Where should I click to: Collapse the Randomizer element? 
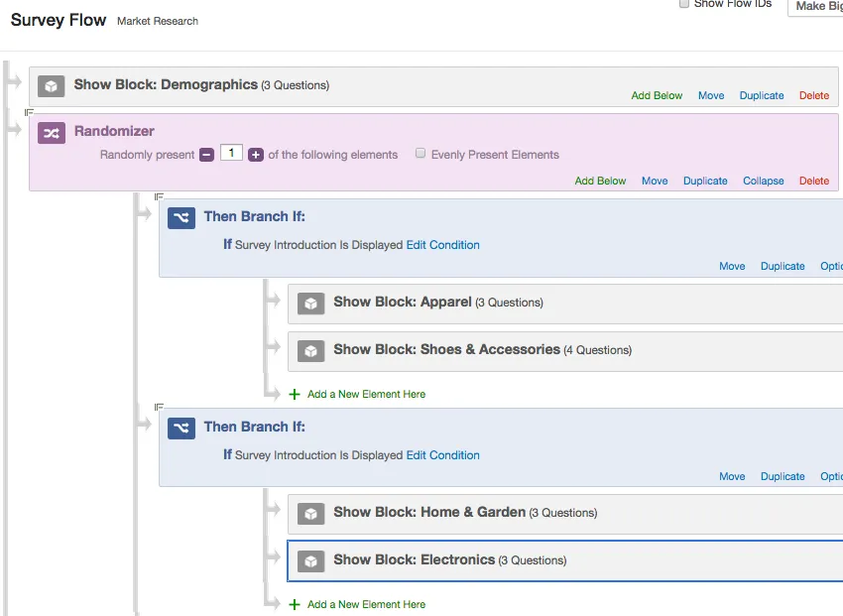763,181
